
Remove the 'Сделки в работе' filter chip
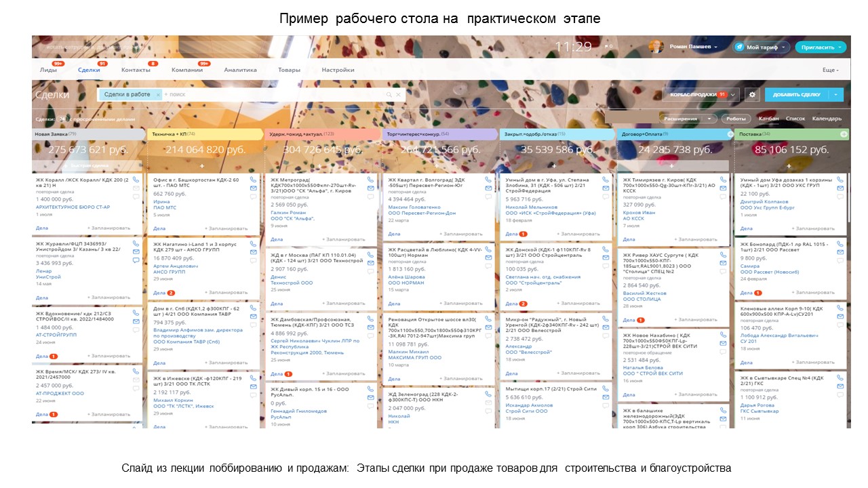[x=158, y=95]
